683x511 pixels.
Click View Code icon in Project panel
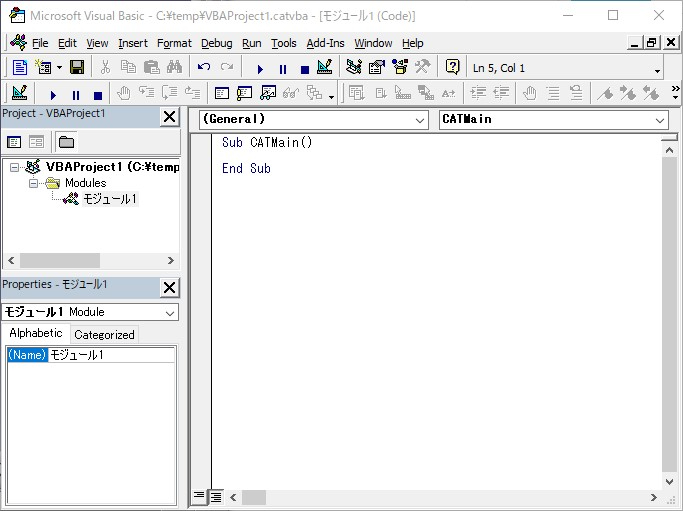14,142
